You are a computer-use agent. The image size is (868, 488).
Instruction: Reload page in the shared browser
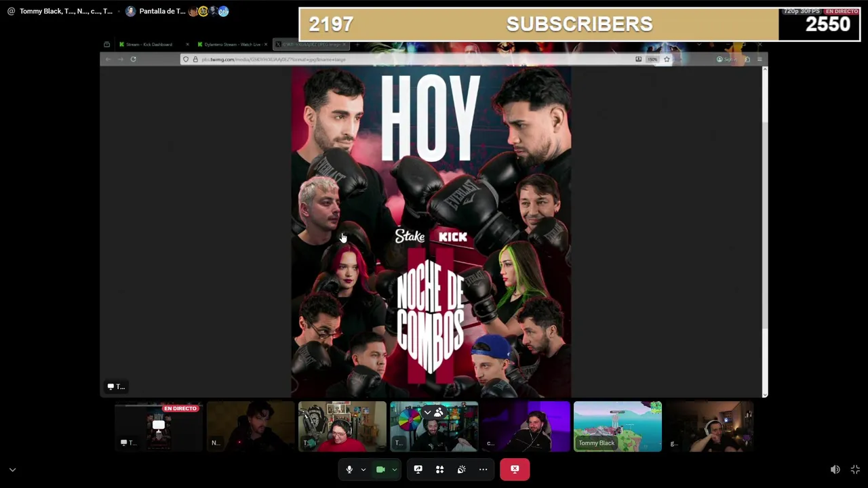coord(133,59)
